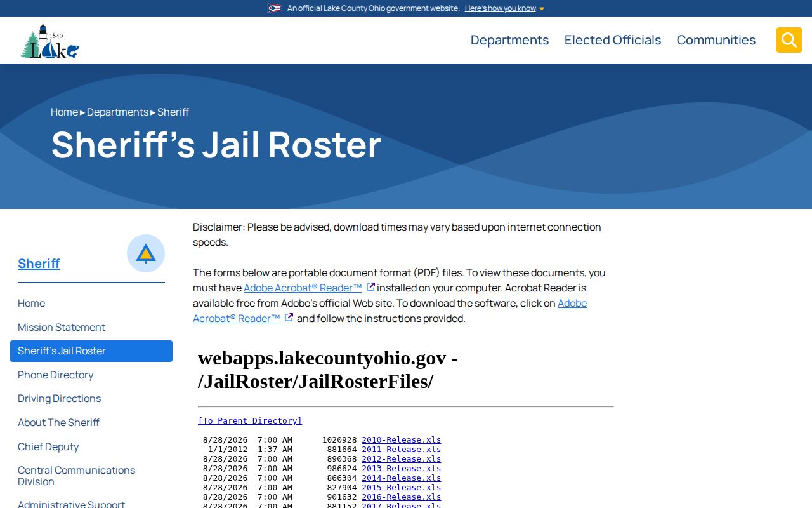
Task: Open the site search button
Action: (789, 40)
